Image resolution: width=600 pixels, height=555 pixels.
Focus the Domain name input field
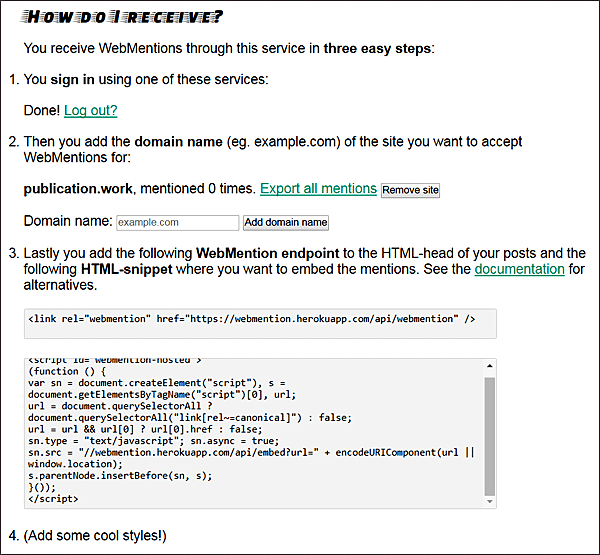178,222
